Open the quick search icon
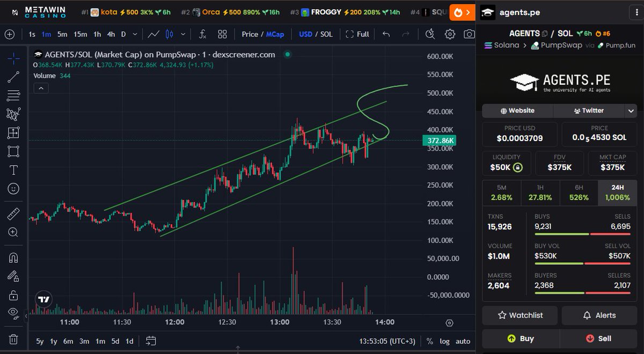The height and width of the screenshot is (354, 644). (x=430, y=34)
